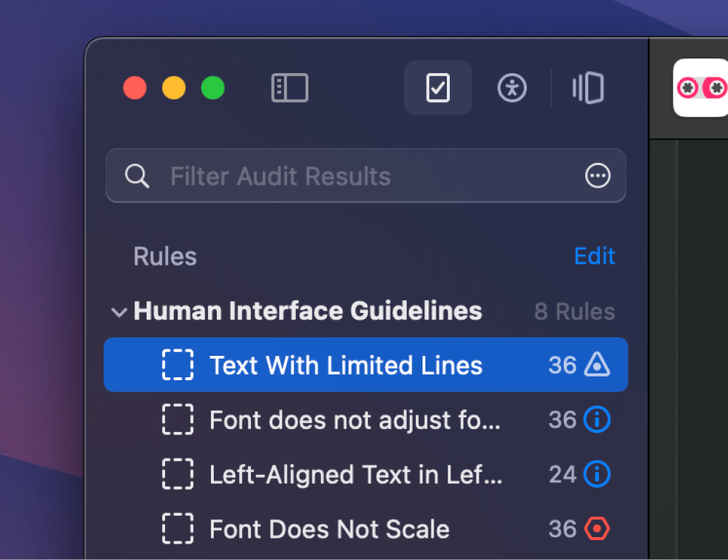Viewport: 728px width, 560px height.
Task: Open the pink app thumbnail
Action: click(x=701, y=87)
